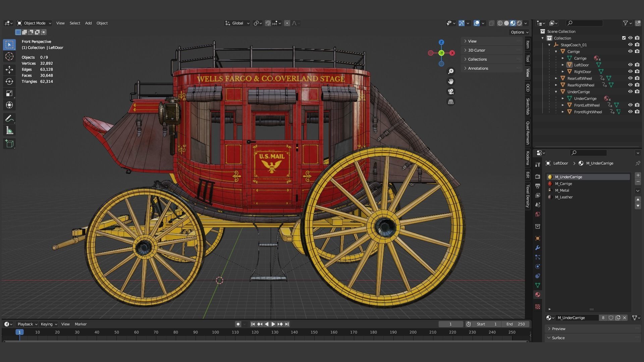Screen dimensions: 644x362
Task: Expand the RearRightWheel tree node
Action: coord(556,85)
